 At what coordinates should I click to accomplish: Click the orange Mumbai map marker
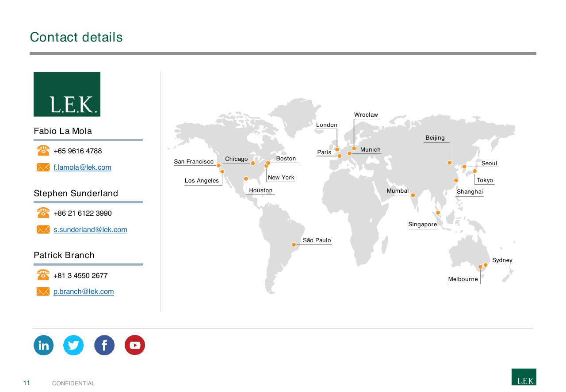tap(413, 195)
